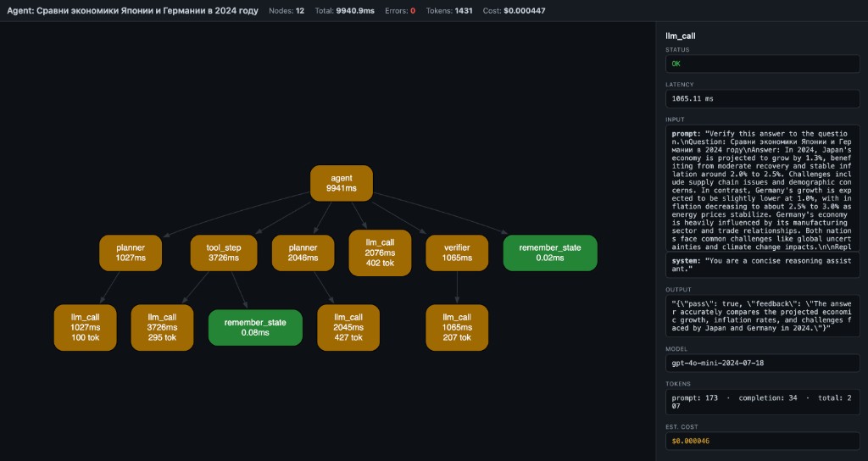Screen dimensions: 868x461
Task: Select the llm_call node with 207 tok
Action: click(x=457, y=328)
